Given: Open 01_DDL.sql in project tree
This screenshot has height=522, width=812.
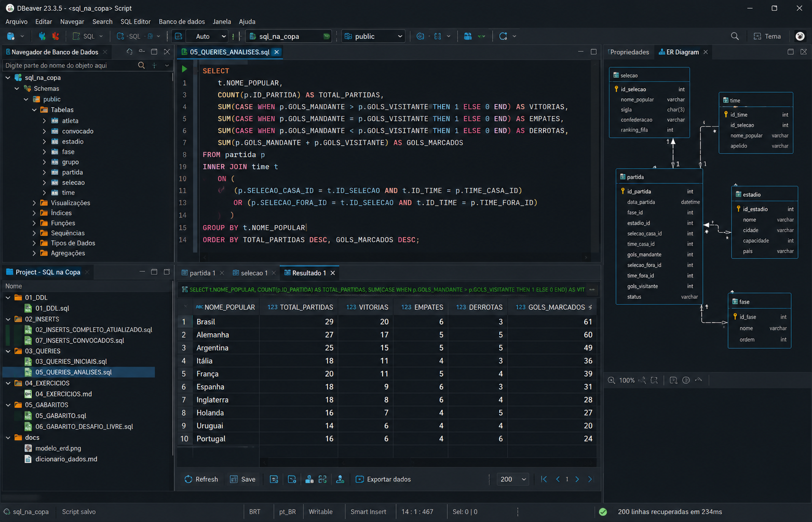Looking at the screenshot, I should (52, 308).
